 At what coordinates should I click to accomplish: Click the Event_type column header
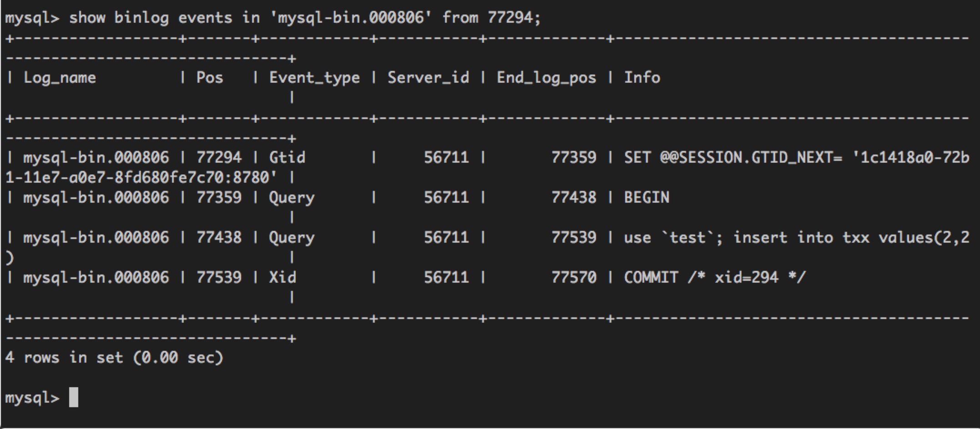tap(314, 78)
